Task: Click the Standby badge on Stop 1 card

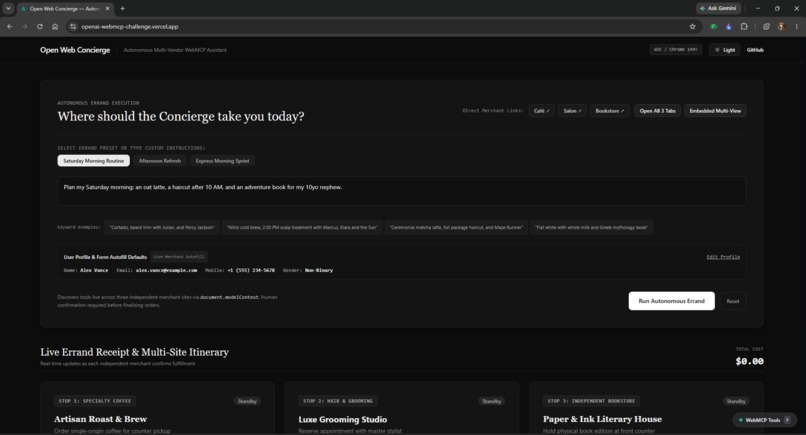Action: pos(247,401)
